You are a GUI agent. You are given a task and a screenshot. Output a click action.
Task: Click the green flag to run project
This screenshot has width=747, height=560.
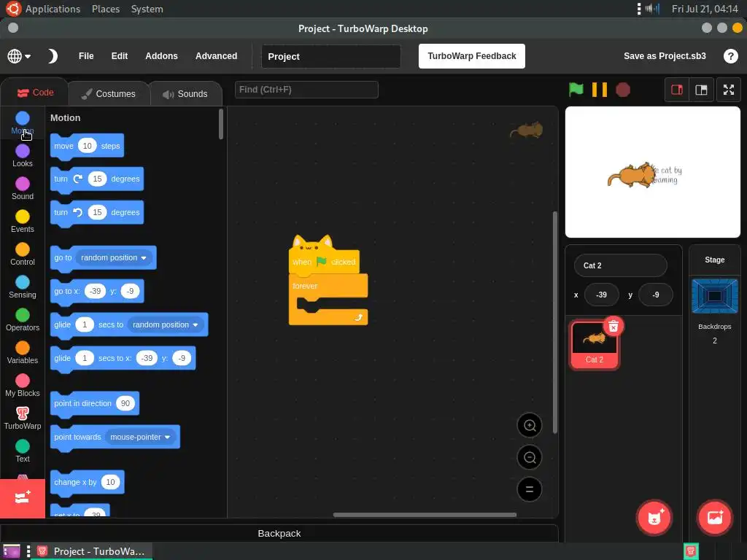(576, 90)
